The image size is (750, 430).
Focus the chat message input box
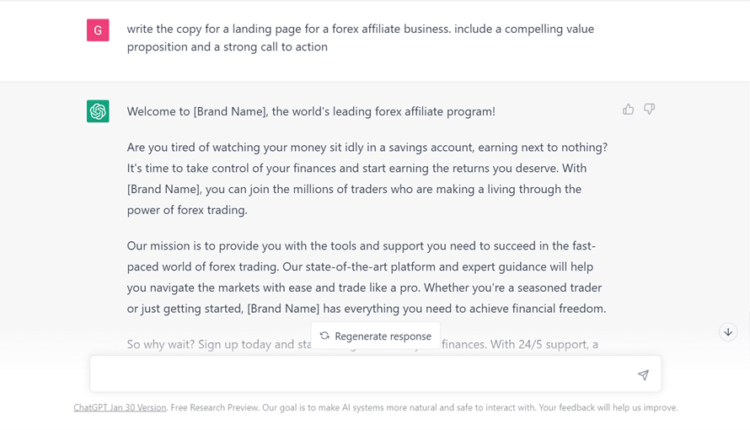pyautogui.click(x=360, y=375)
